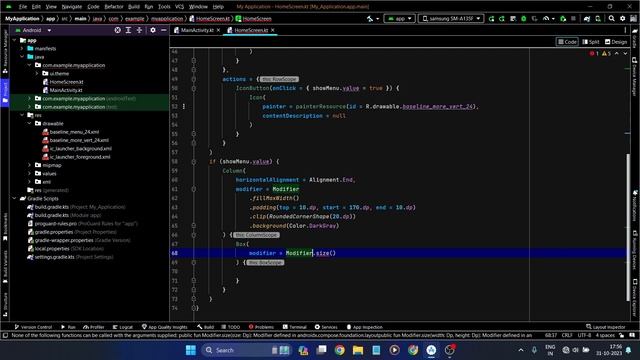The height and width of the screenshot is (360, 640).
Task: Open the Problems tool window
Action: tap(261, 327)
